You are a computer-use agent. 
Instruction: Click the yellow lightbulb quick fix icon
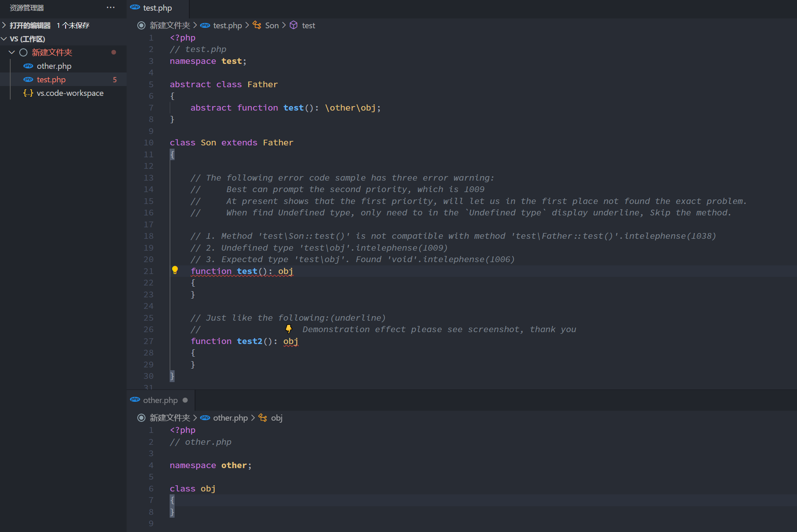click(x=175, y=270)
